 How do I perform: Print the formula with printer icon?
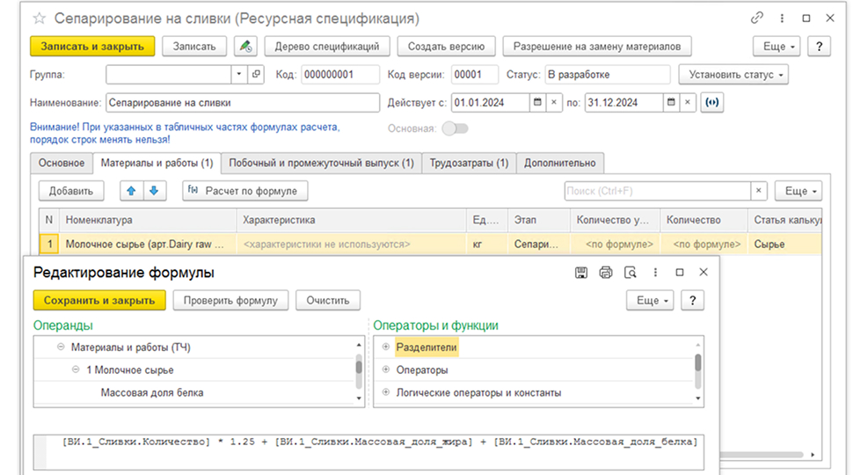click(606, 273)
